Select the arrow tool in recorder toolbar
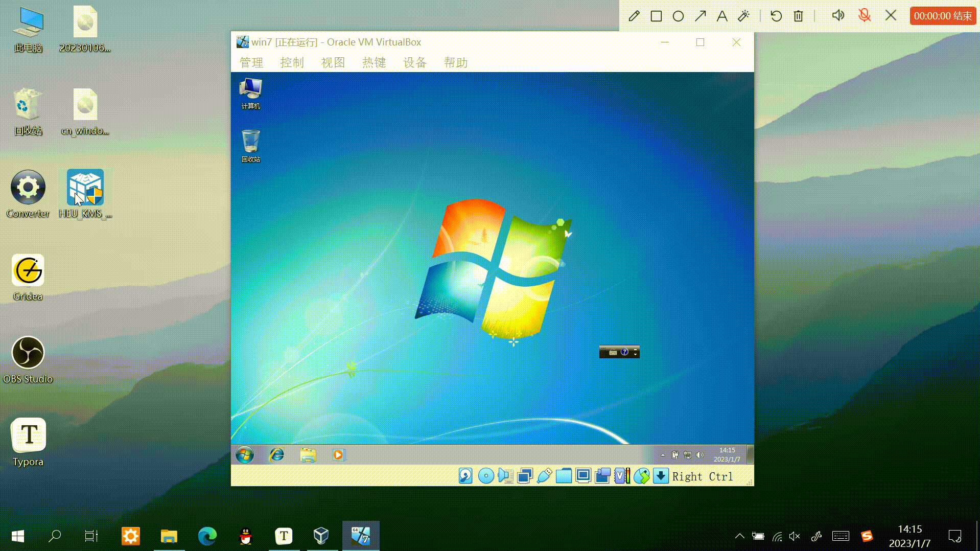 pyautogui.click(x=700, y=16)
